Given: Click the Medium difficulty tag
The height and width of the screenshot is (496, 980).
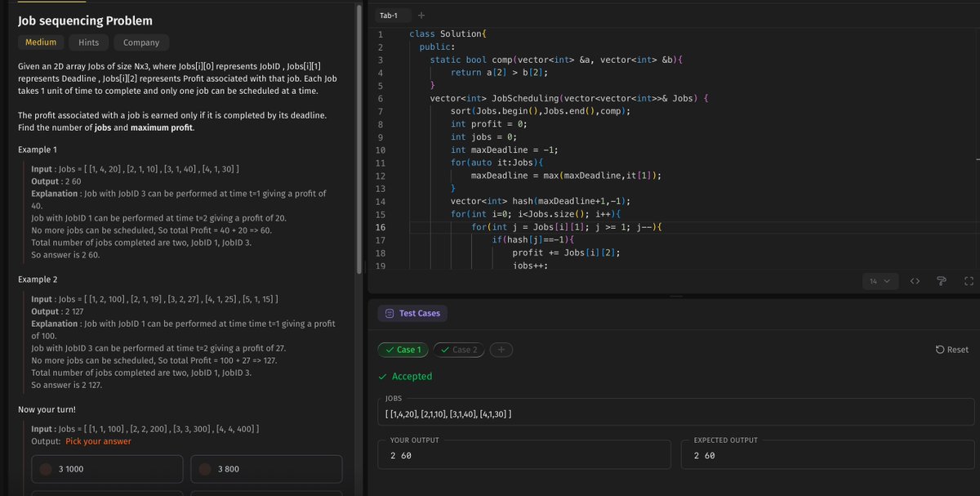Looking at the screenshot, I should 41,42.
